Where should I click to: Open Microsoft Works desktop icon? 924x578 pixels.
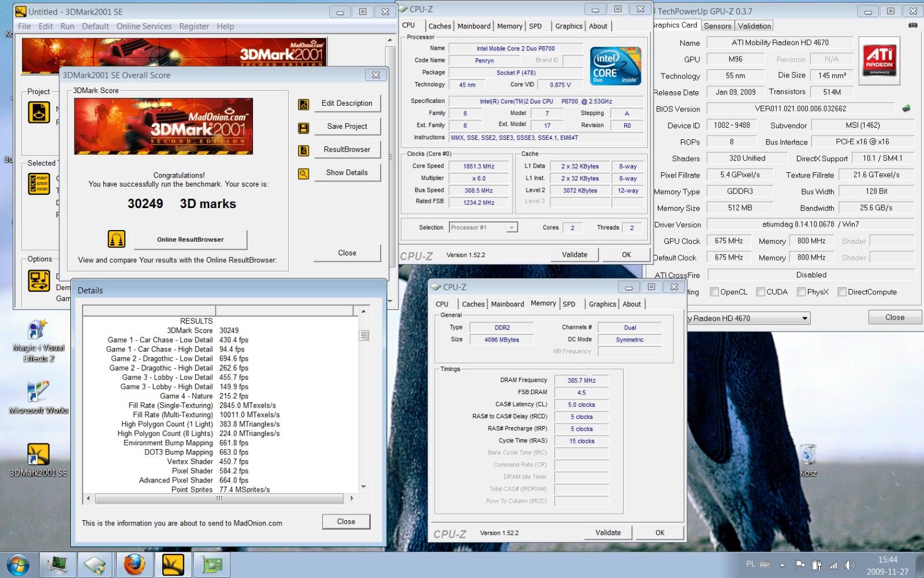click(38, 398)
